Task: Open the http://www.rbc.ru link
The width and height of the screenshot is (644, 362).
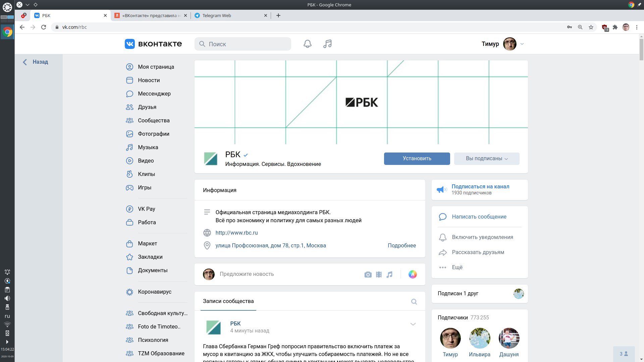Action: pyautogui.click(x=236, y=233)
